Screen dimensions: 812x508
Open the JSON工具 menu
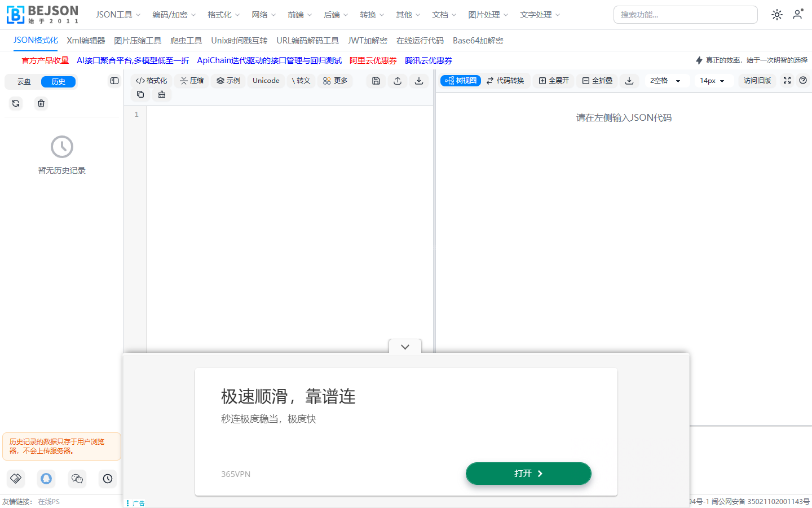[x=118, y=15]
